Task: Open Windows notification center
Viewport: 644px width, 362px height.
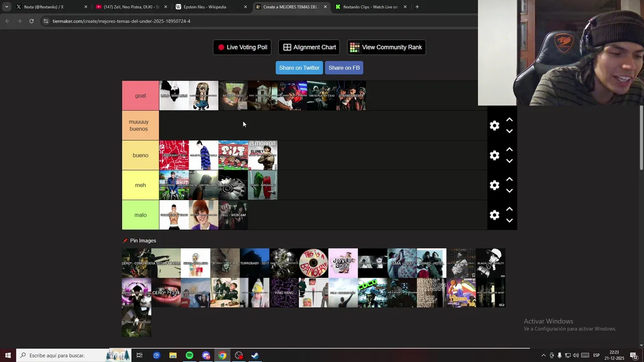Action: coord(633,355)
